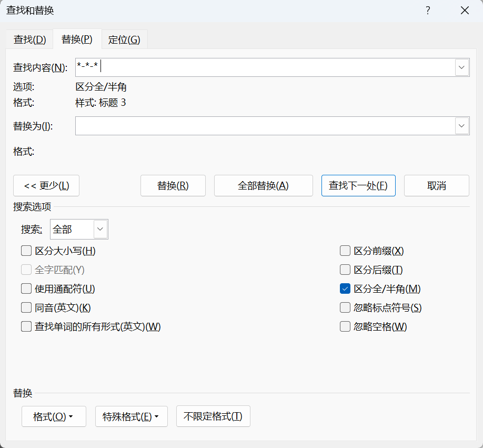This screenshot has width=483, height=448.
Task: Click 查找下一处(F) button
Action: coord(358,185)
